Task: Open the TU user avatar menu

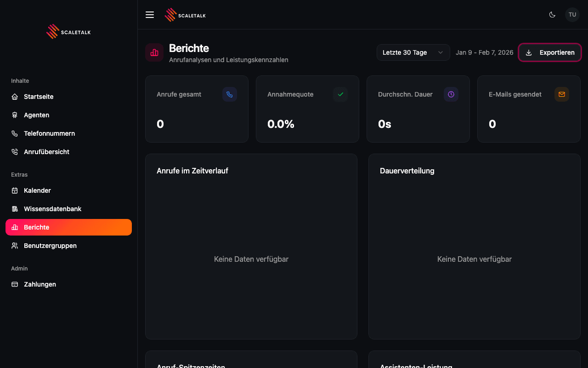Action: pos(572,15)
